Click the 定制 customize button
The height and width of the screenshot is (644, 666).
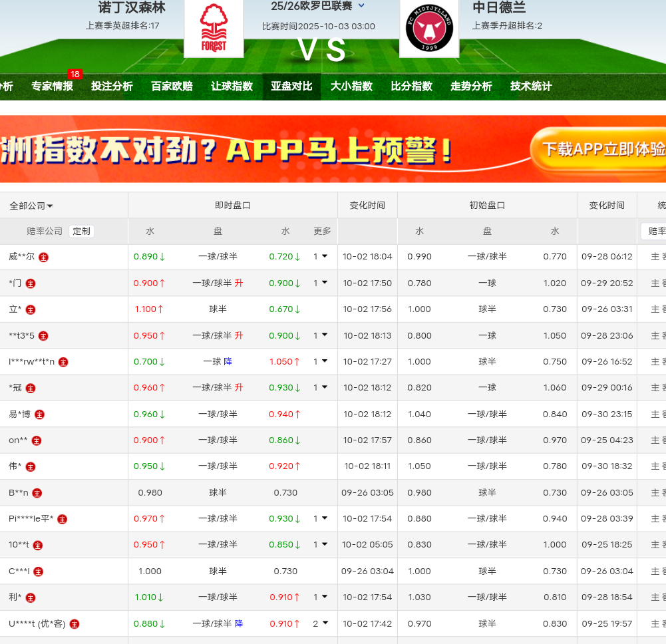point(81,232)
